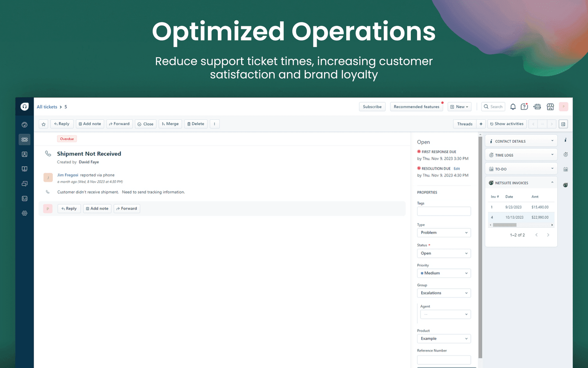
Task: Collapse the Netsuite Invoices panel
Action: click(552, 182)
